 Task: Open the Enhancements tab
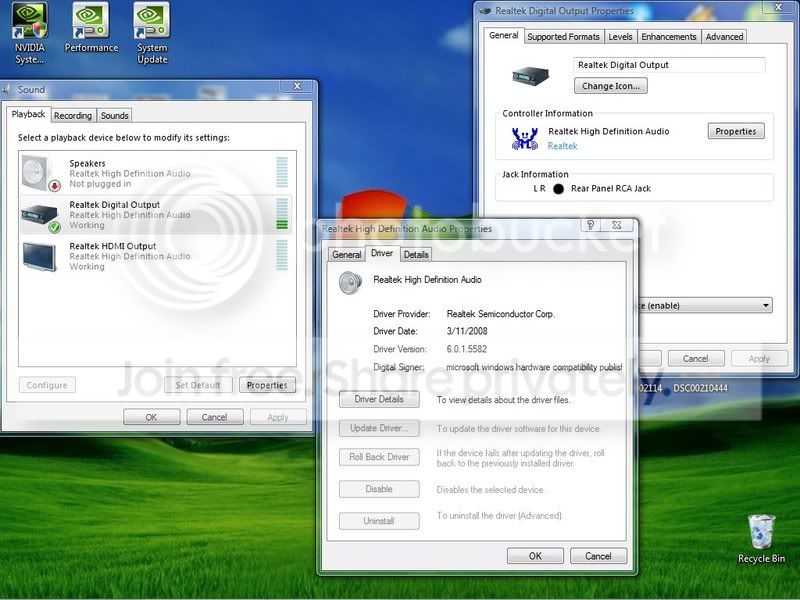point(668,37)
